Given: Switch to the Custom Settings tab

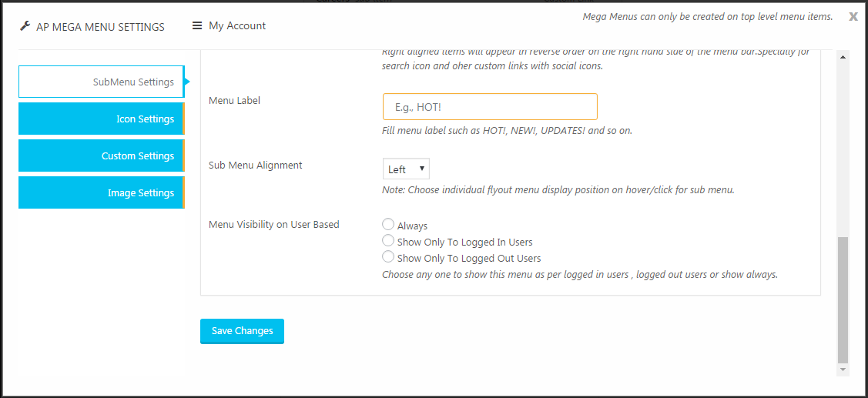Looking at the screenshot, I should [x=102, y=156].
